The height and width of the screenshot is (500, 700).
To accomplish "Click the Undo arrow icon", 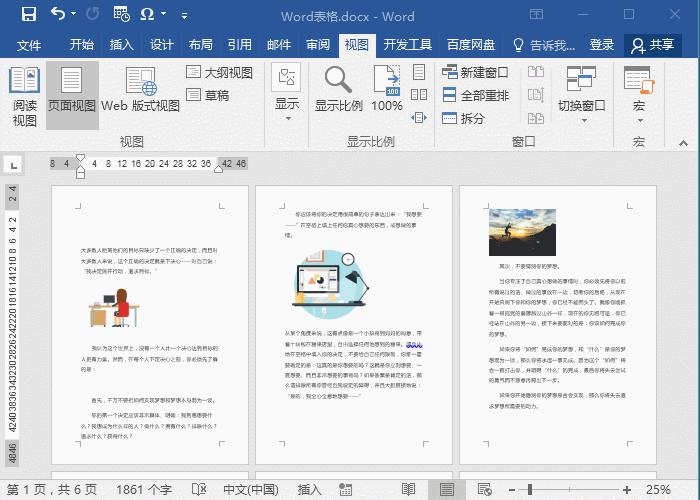I will click(x=58, y=15).
